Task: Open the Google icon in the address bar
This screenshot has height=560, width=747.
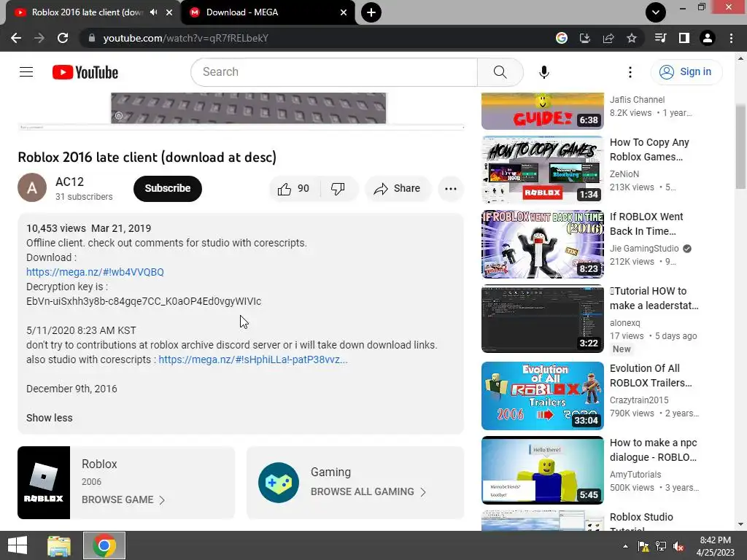Action: click(x=562, y=38)
